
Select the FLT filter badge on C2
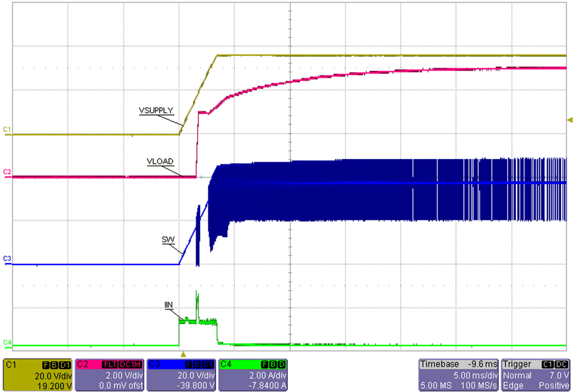click(110, 364)
